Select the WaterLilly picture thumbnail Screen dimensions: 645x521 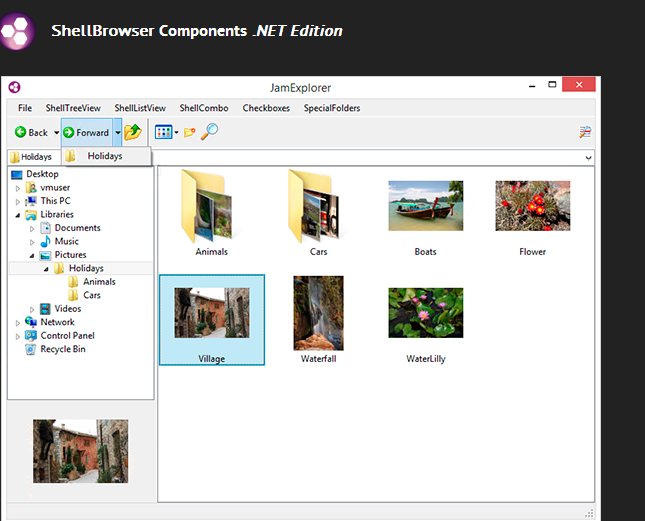426,313
